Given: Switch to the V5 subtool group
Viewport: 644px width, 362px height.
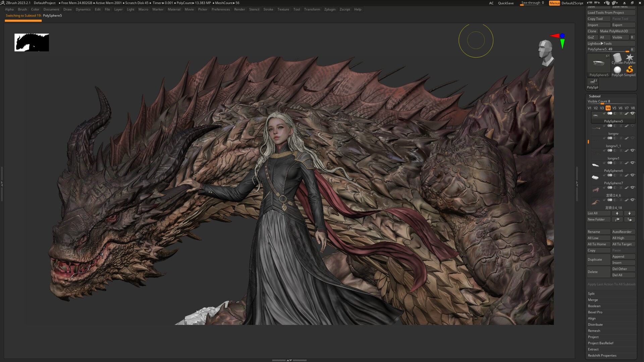Looking at the screenshot, I should tap(614, 108).
